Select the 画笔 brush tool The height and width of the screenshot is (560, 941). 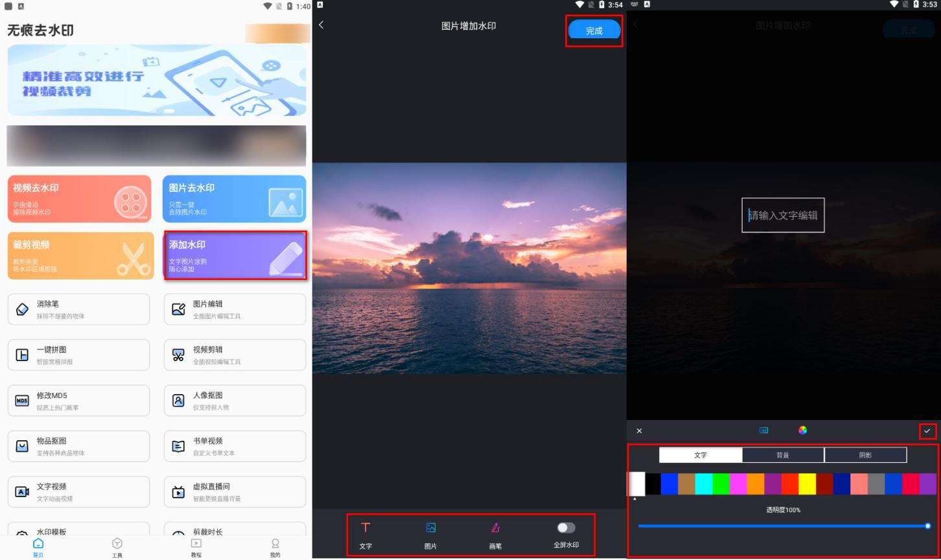pyautogui.click(x=495, y=535)
